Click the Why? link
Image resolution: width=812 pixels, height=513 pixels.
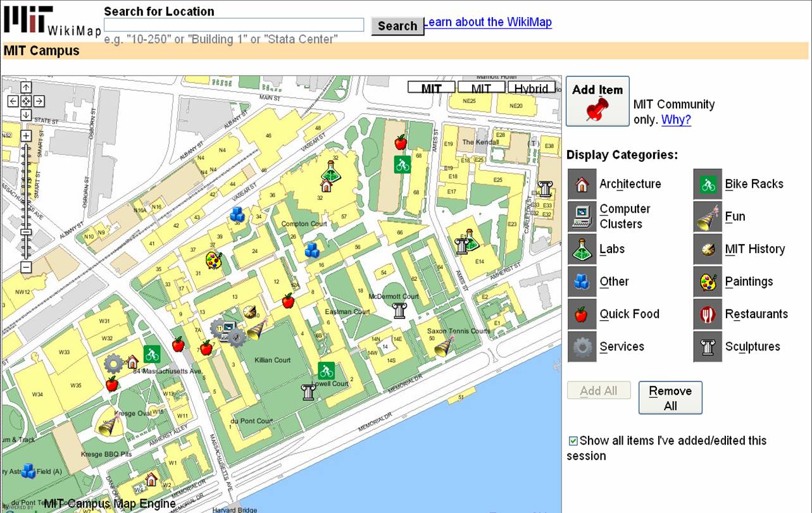(676, 120)
